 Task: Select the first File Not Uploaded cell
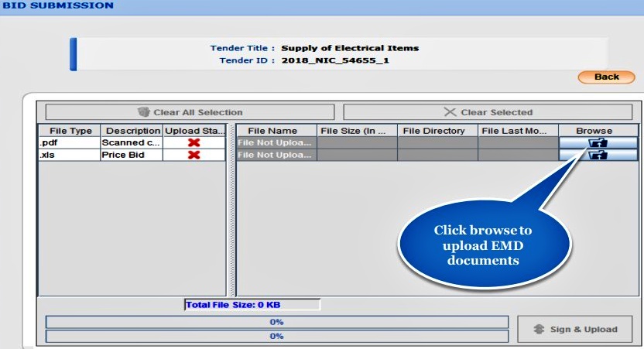coord(277,143)
